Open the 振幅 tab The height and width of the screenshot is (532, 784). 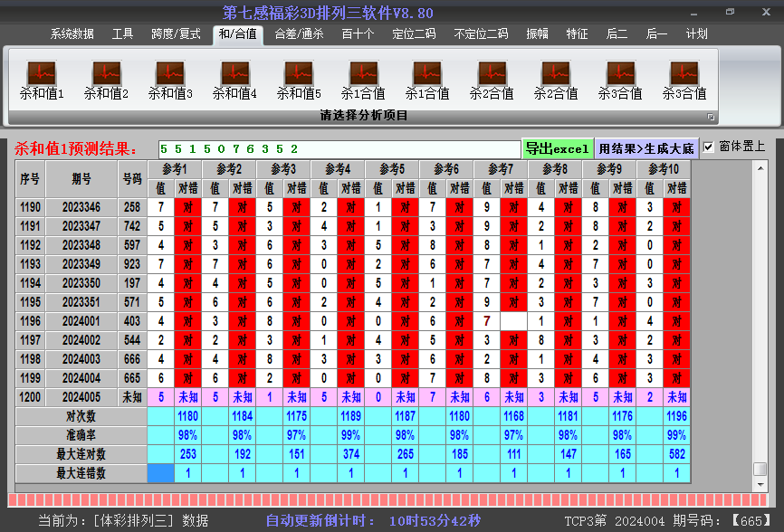click(x=538, y=34)
